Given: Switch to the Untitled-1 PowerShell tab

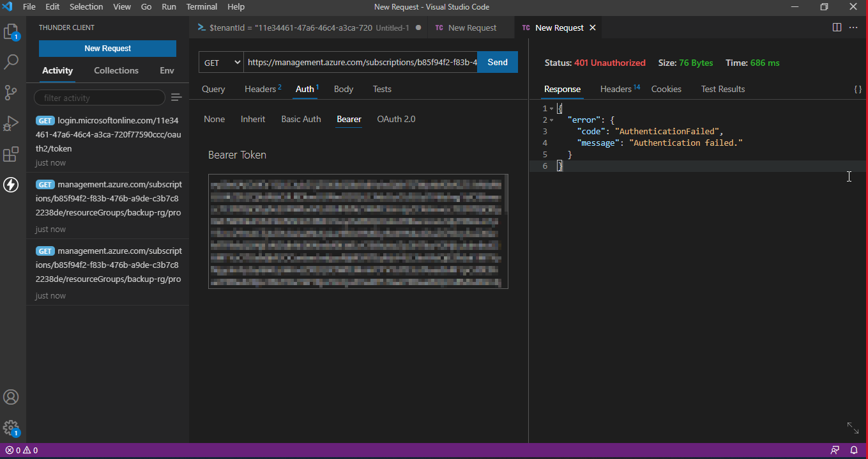Looking at the screenshot, I should pyautogui.click(x=308, y=27).
